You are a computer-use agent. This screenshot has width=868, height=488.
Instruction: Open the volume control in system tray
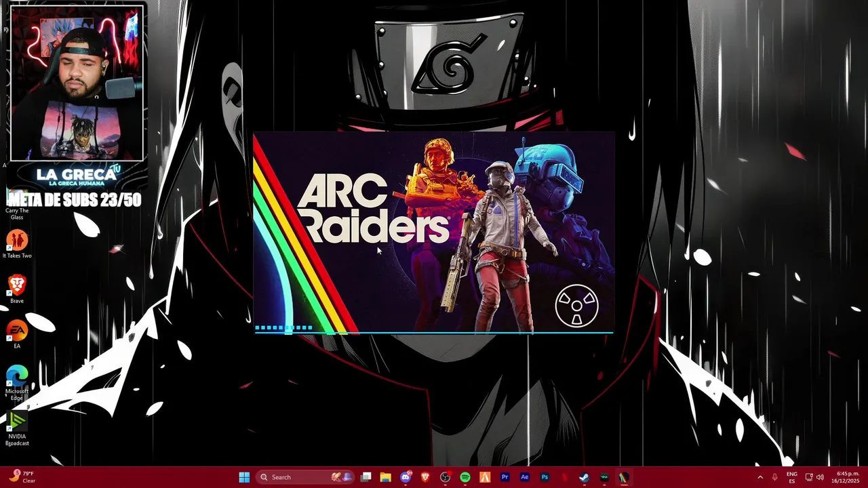pos(820,477)
